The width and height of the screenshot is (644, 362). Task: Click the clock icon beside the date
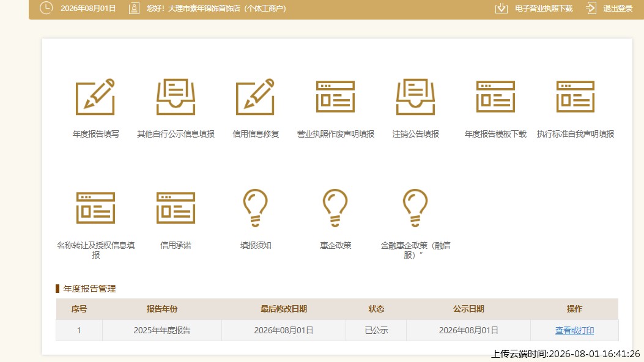point(46,8)
